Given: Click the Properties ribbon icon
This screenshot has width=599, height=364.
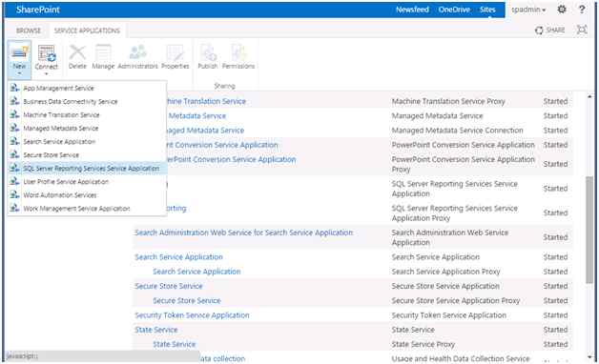Looking at the screenshot, I should 175,52.
